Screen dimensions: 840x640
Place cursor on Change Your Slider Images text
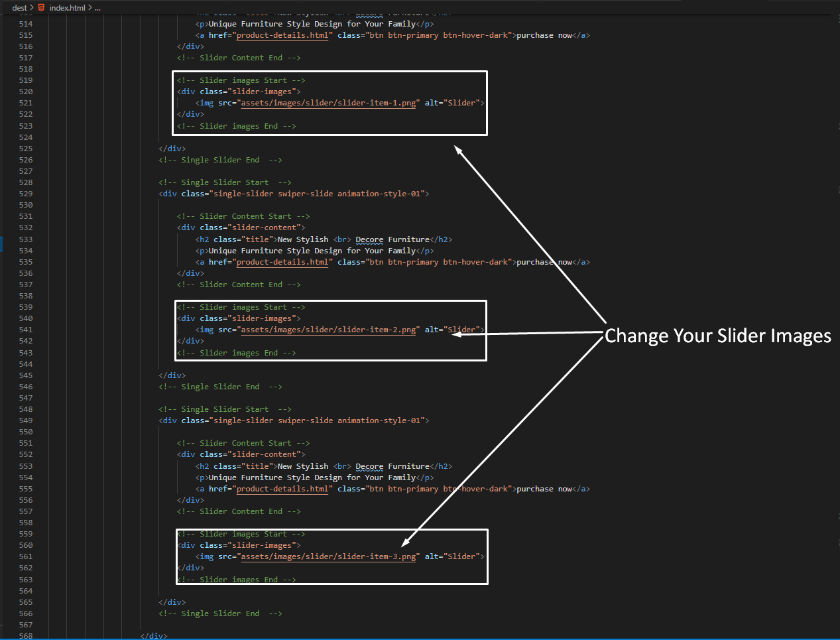(717, 336)
